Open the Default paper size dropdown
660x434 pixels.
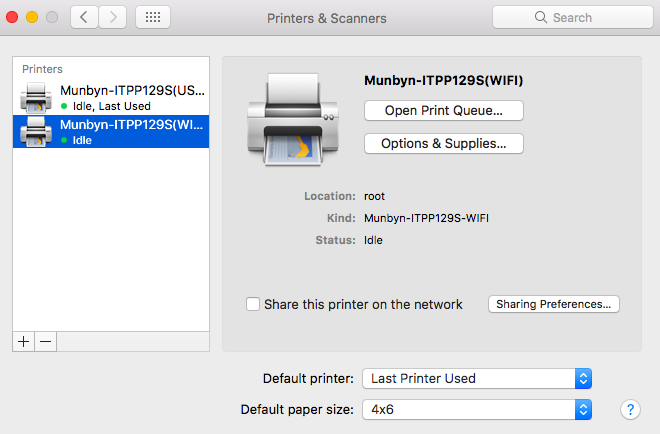[x=477, y=410]
